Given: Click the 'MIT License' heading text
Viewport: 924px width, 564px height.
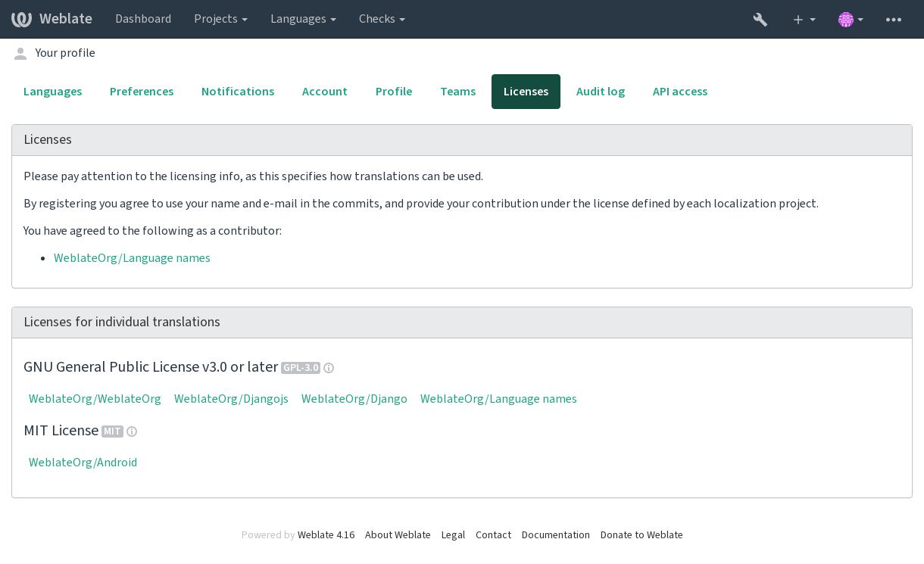Looking at the screenshot, I should tap(61, 431).
